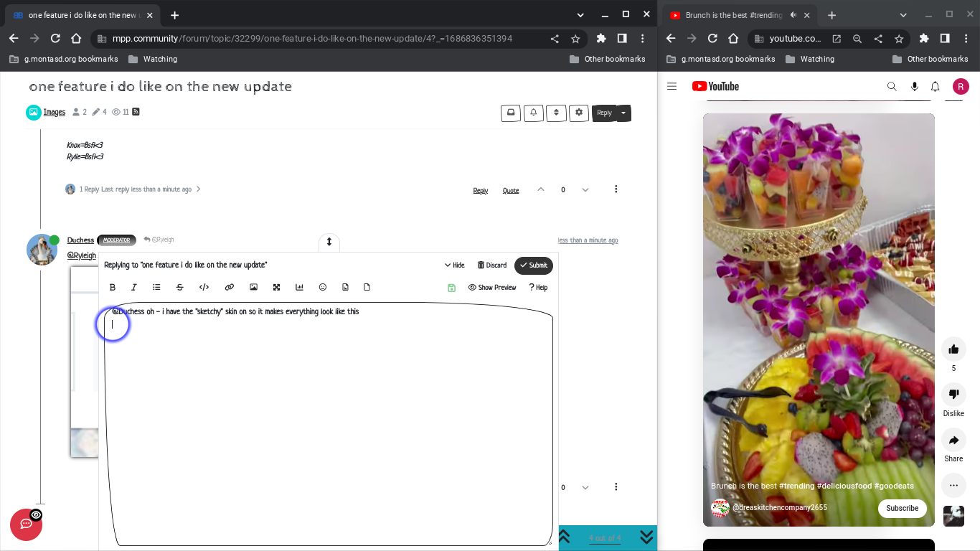Like the Brunch YouTube short

point(953,349)
